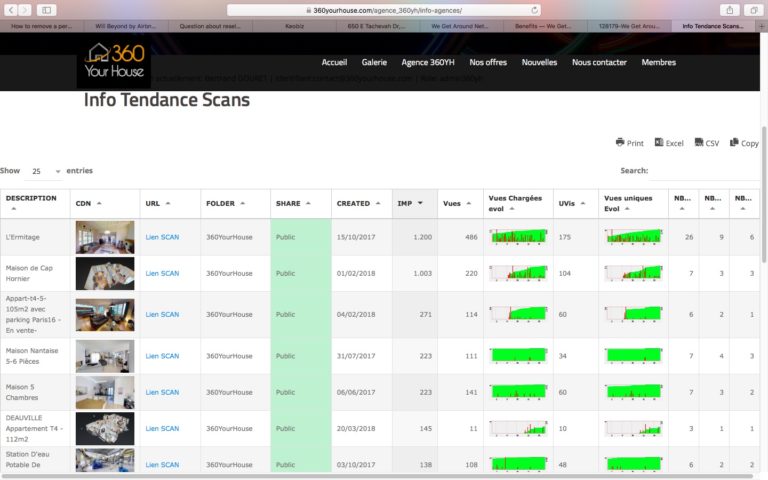Sort by FOLDER column header
768x480 pixels.
235,203
